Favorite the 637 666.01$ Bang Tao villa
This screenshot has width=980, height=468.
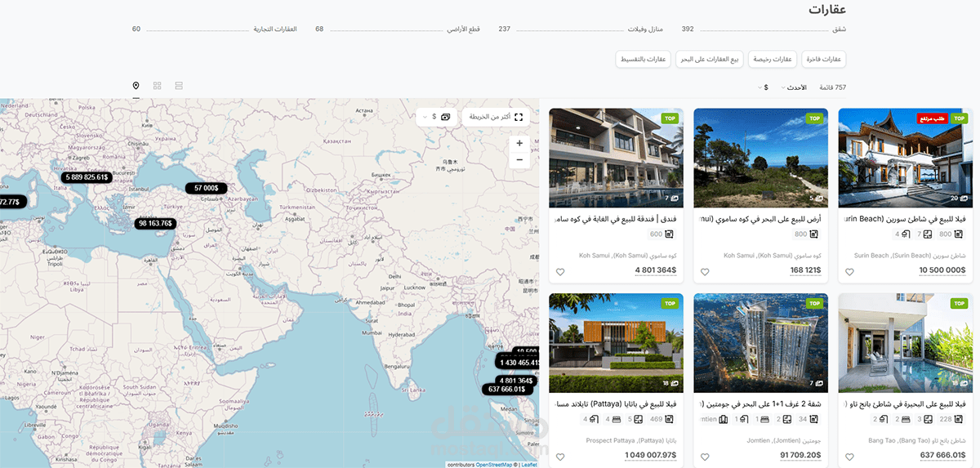pos(849,457)
